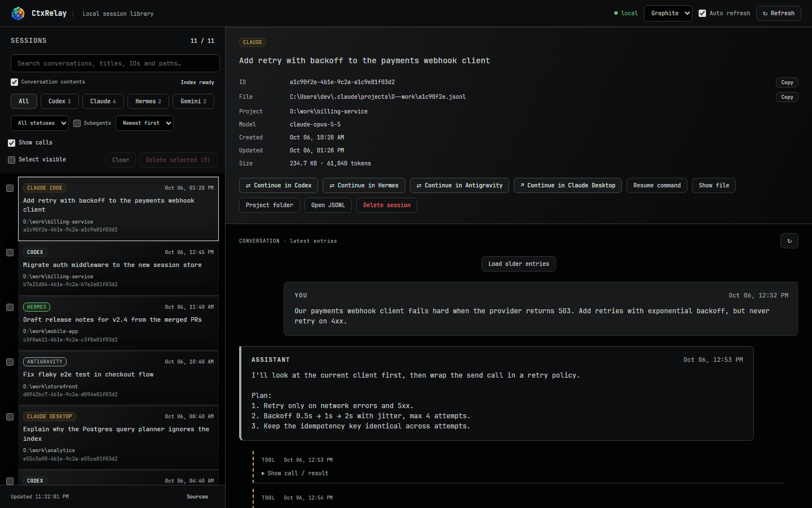This screenshot has height=508, width=812.
Task: Open the Newest first sort dropdown
Action: [x=144, y=123]
